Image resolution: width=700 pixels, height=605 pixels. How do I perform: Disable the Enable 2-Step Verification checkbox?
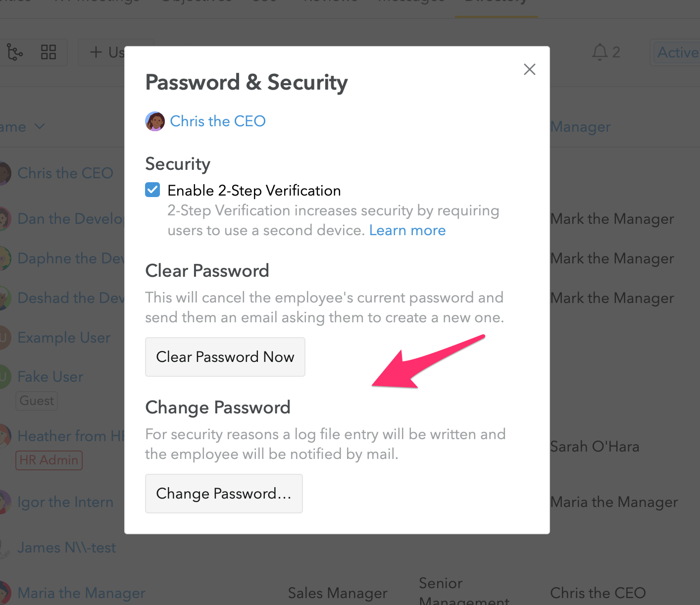pos(152,190)
